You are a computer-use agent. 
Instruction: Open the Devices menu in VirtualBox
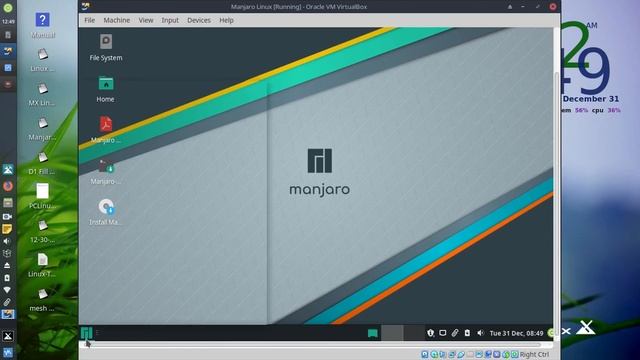199,20
